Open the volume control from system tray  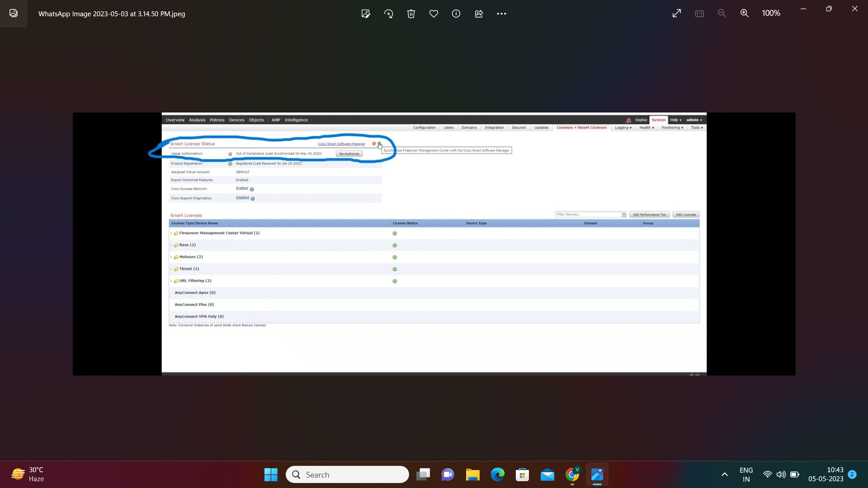coord(781,474)
